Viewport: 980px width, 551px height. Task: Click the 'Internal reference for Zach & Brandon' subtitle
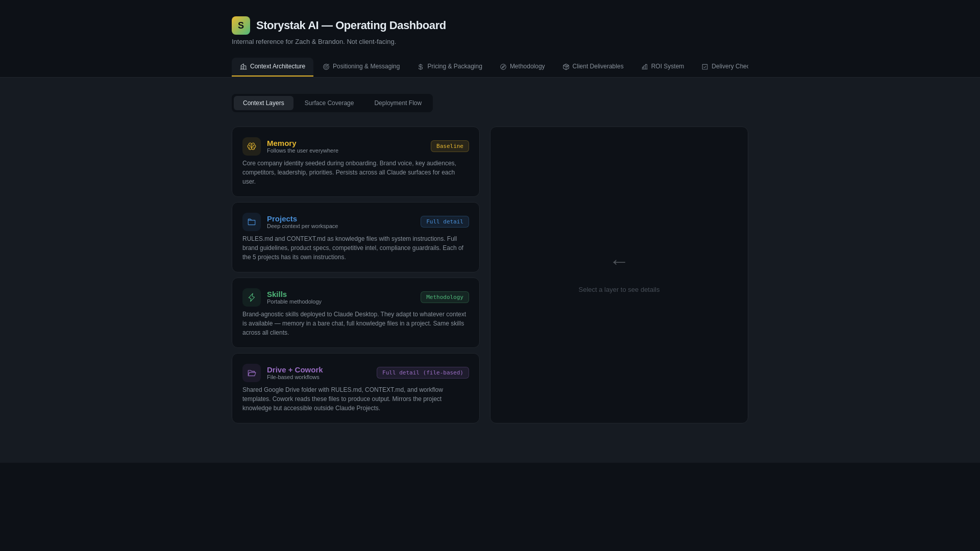point(314,42)
